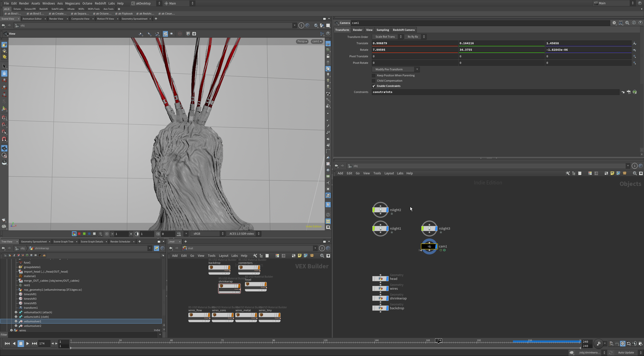Toggle display flag on backdrop geometry node
This screenshot has height=356, width=644.
click(x=387, y=308)
